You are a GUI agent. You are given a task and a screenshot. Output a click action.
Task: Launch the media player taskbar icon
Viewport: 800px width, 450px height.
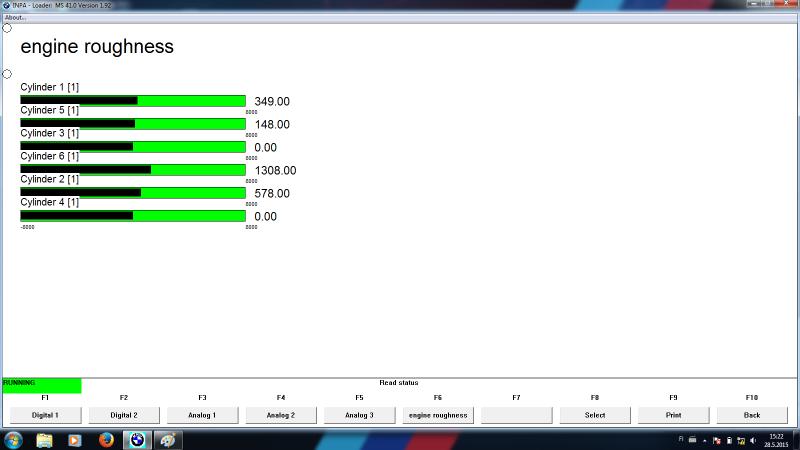[x=74, y=440]
